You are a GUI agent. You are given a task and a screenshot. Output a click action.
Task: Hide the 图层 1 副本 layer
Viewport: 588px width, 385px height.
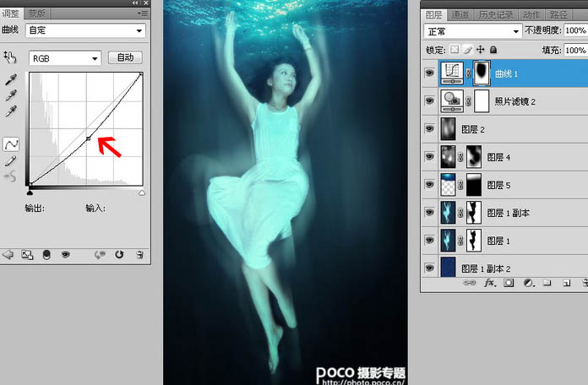(429, 212)
